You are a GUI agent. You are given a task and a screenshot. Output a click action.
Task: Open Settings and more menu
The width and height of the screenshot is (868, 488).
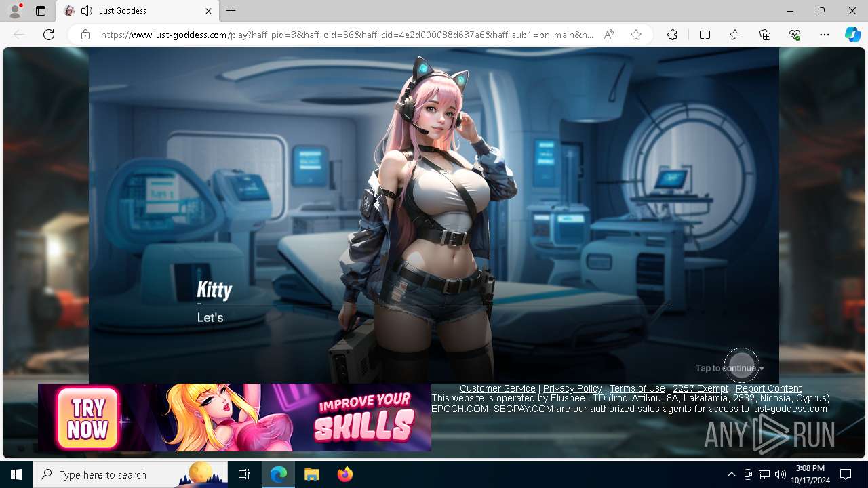825,35
